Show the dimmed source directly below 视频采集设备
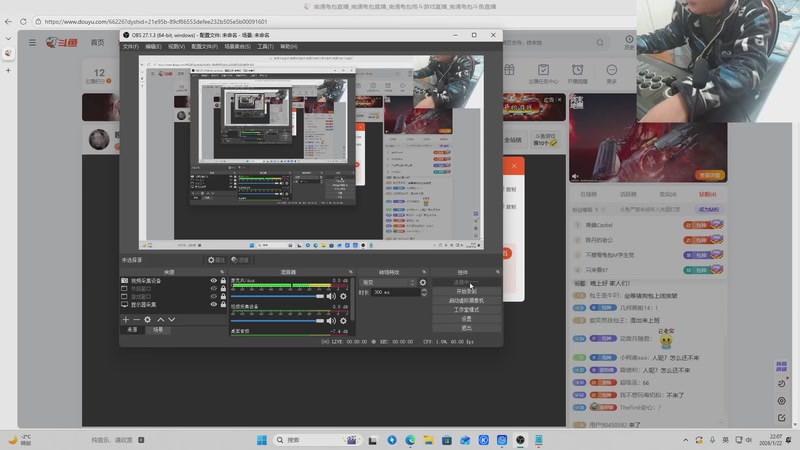Viewport: 800px width, 450px height. click(x=214, y=288)
